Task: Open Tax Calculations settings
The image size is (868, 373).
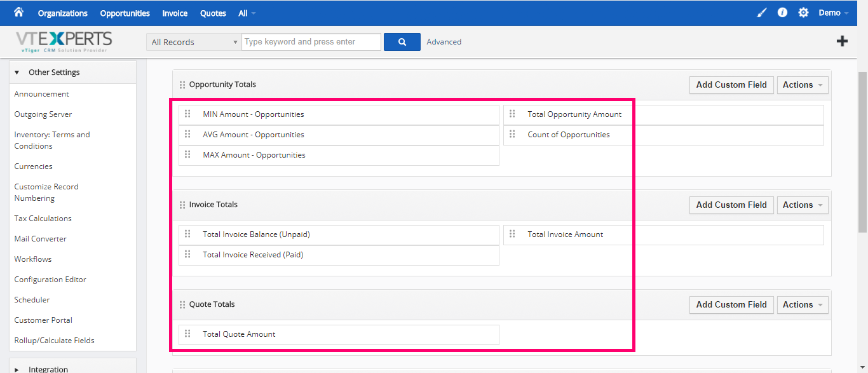Action: 43,219
